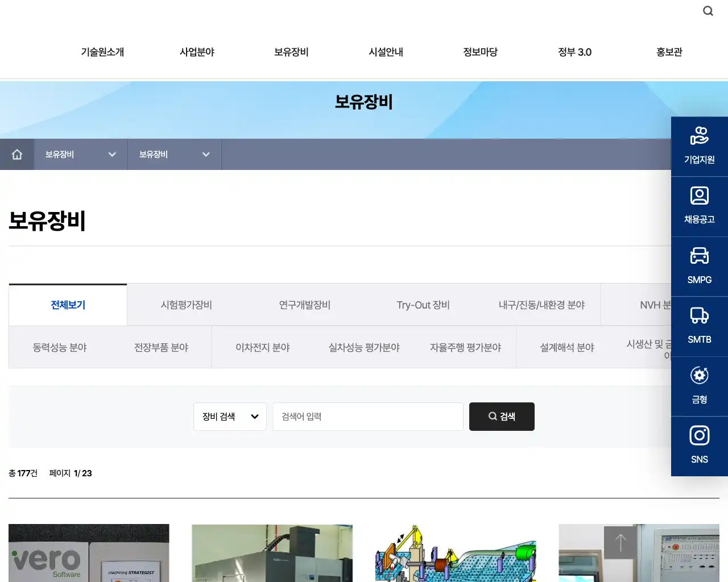Open the 연구개발장비 category link
Screen dimensions: 728x582
click(x=305, y=305)
